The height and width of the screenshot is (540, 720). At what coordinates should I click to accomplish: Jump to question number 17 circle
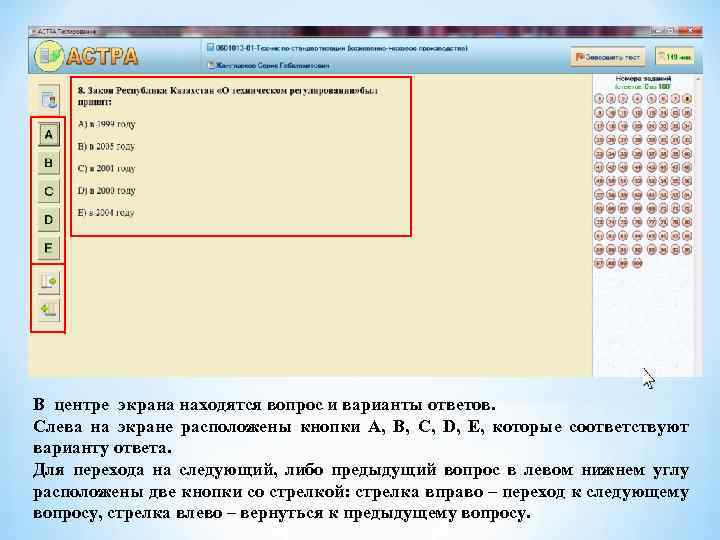pos(599,126)
